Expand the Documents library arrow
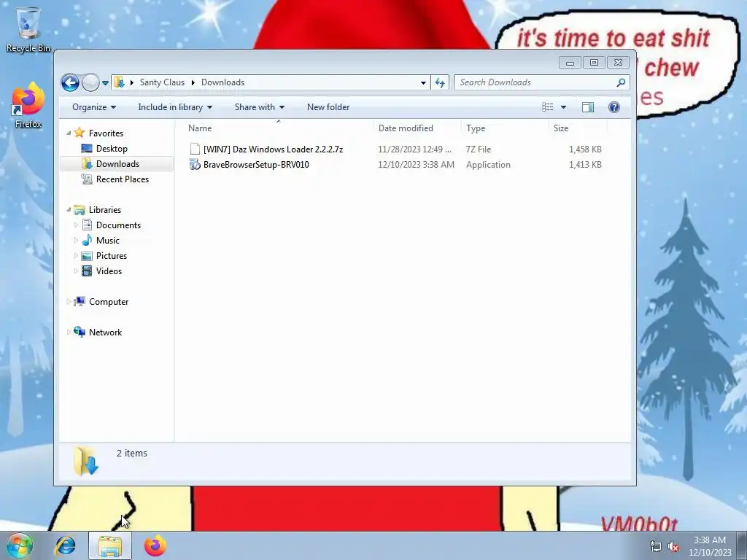 [x=76, y=225]
